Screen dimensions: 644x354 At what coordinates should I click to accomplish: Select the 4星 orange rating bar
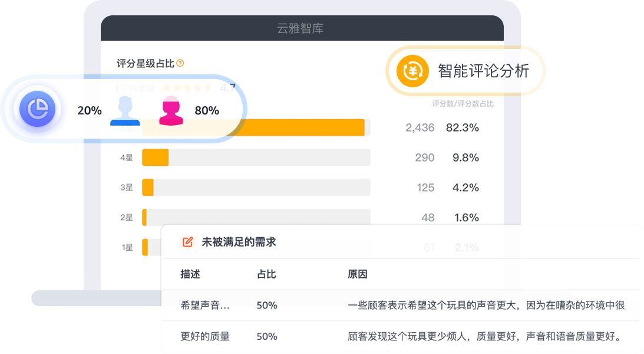[x=155, y=158]
